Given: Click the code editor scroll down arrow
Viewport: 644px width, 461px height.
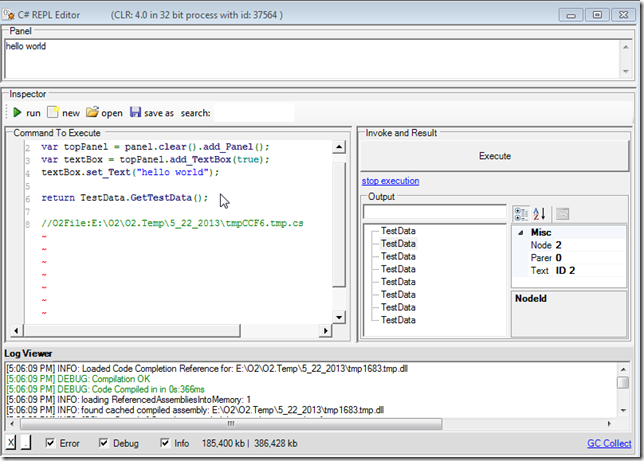Looking at the screenshot, I should pyautogui.click(x=339, y=317).
